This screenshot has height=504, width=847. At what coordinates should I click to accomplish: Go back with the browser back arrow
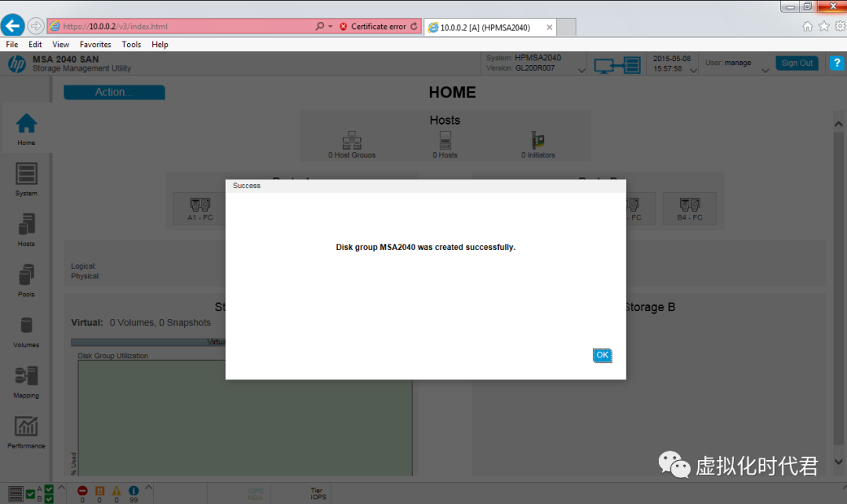click(13, 26)
